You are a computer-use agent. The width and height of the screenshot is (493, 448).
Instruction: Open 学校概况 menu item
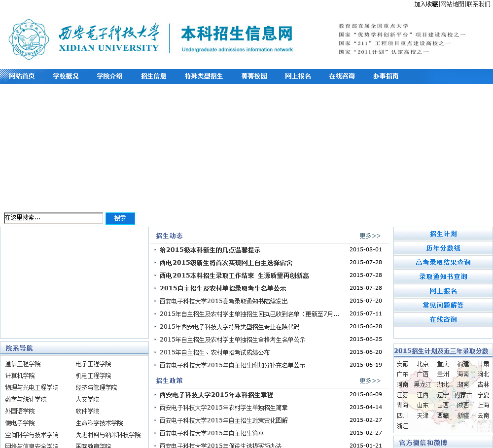[x=66, y=76]
